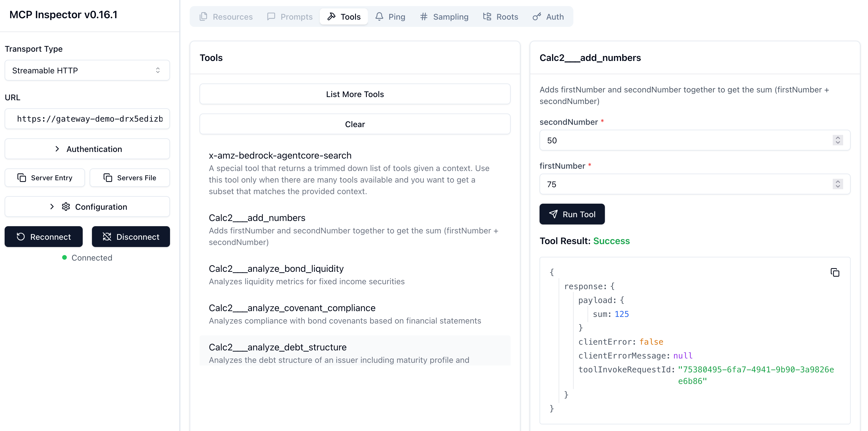Viewport: 868px width, 431px height.
Task: Click the Ping bell icon
Action: [x=379, y=16]
